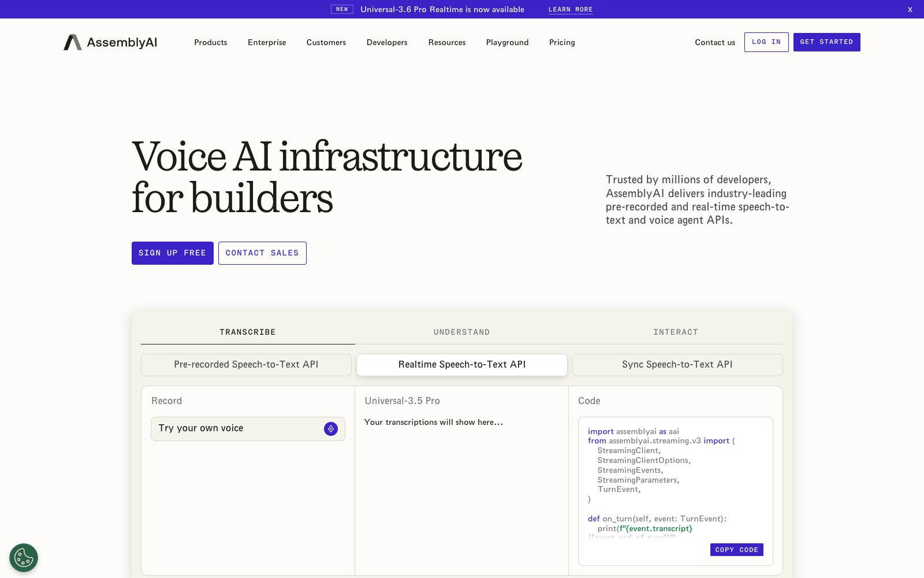The width and height of the screenshot is (924, 578).
Task: Click the StreamingParameters code line
Action: 638,480
